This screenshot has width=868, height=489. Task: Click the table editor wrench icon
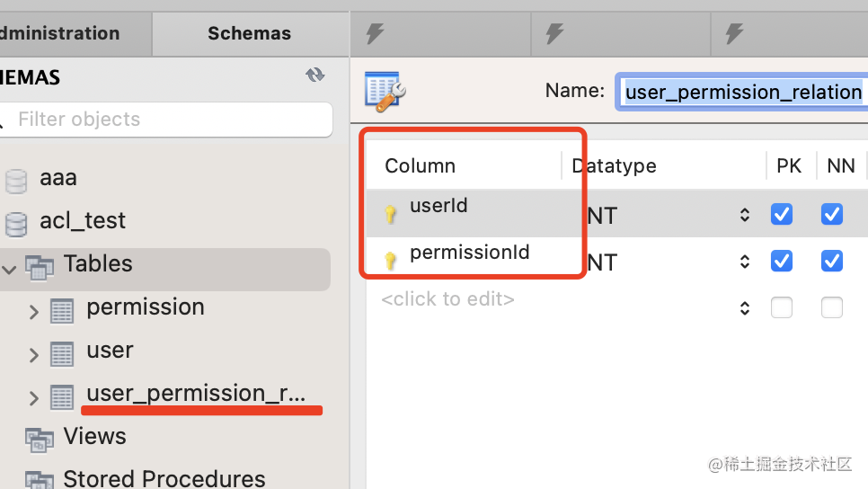(x=386, y=92)
